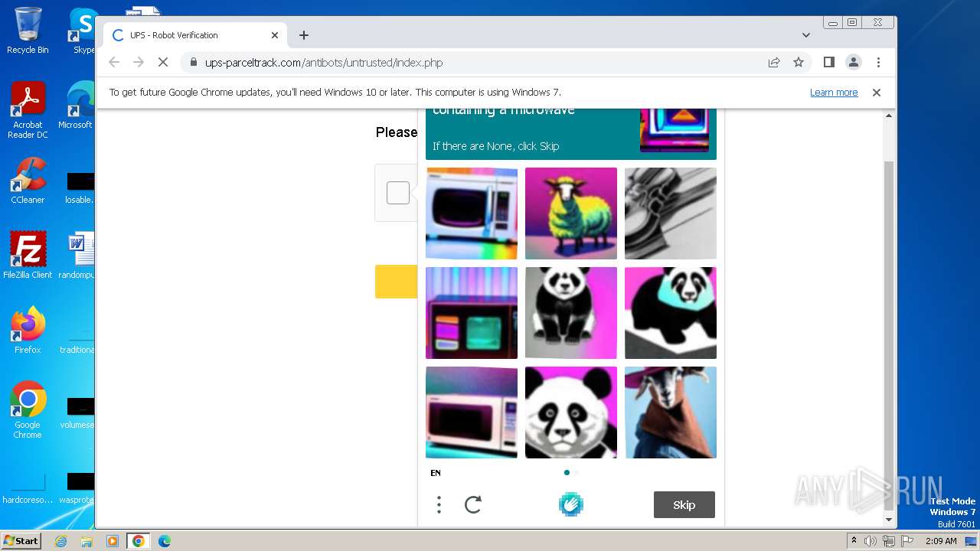The image size is (980, 551).
Task: Select the grayscale sketch image tile
Action: click(671, 214)
